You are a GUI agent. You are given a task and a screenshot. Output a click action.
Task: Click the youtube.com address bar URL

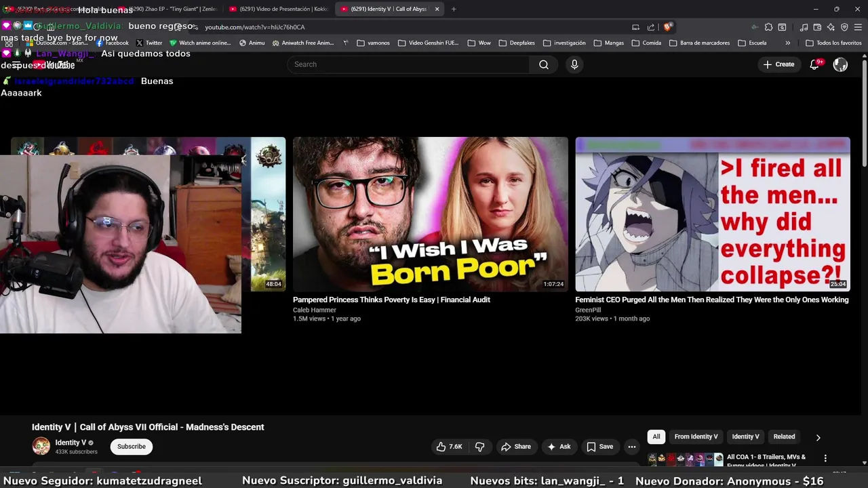[x=255, y=27]
